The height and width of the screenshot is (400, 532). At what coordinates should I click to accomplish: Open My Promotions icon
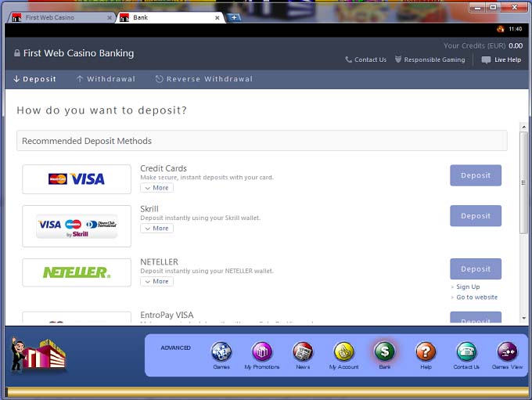(262, 351)
